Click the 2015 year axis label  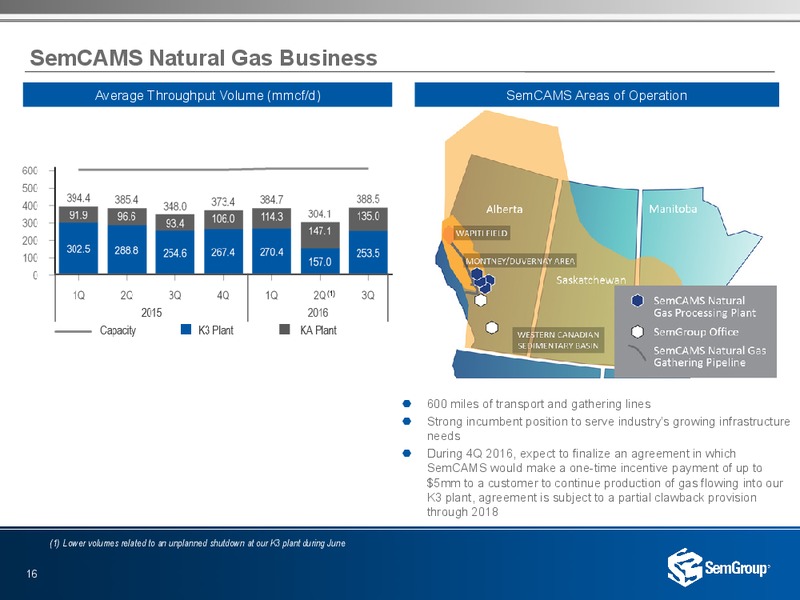[x=152, y=313]
